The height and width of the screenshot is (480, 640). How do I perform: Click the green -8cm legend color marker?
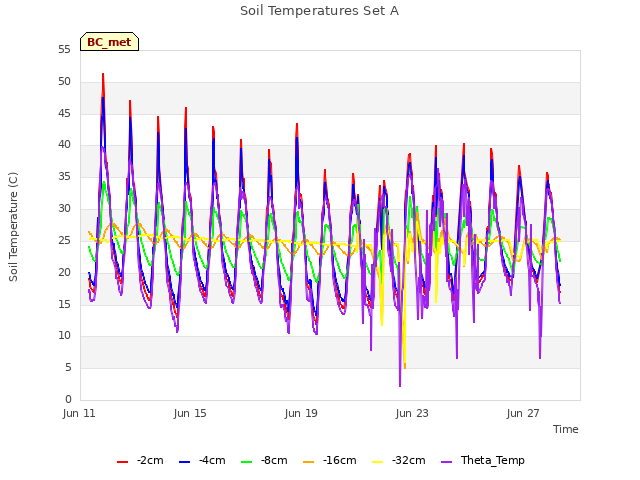pyautogui.click(x=247, y=462)
